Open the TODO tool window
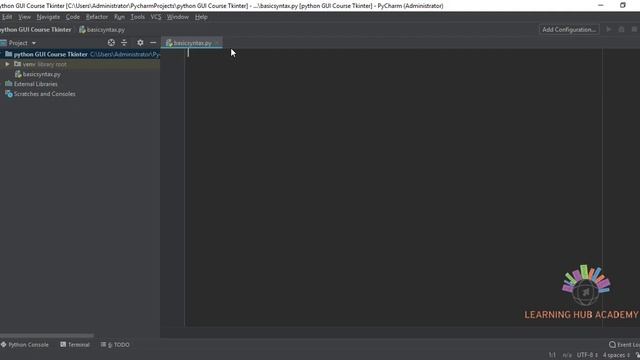 coord(115,344)
